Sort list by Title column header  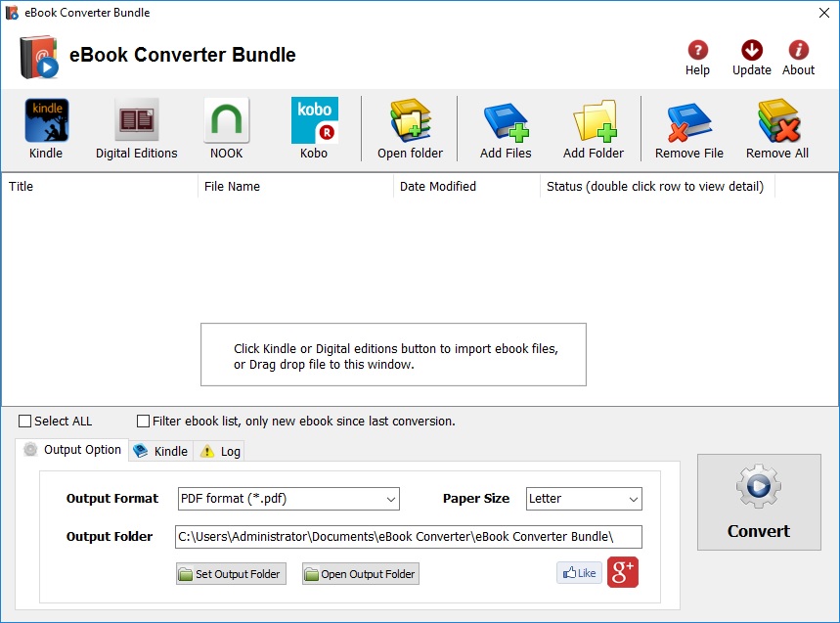coord(100,187)
